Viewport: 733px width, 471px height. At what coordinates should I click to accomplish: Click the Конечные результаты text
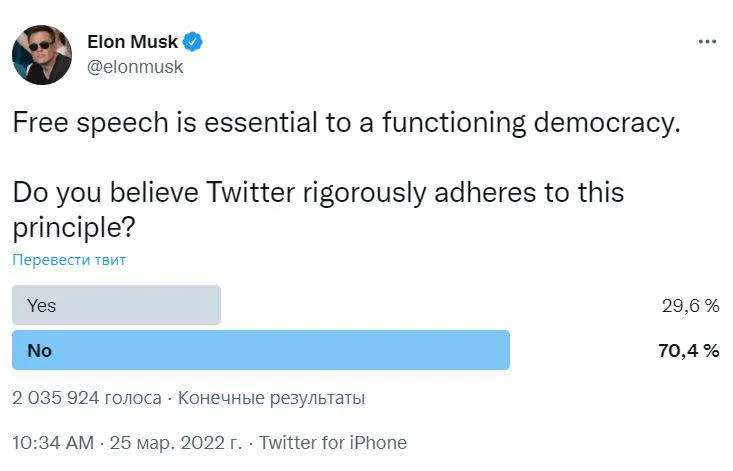tap(271, 398)
